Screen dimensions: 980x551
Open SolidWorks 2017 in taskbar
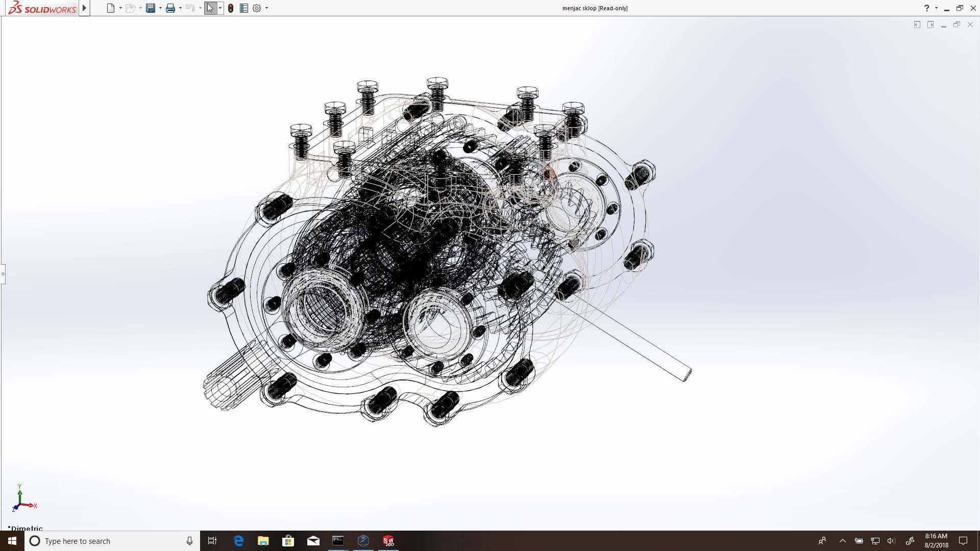click(x=388, y=541)
